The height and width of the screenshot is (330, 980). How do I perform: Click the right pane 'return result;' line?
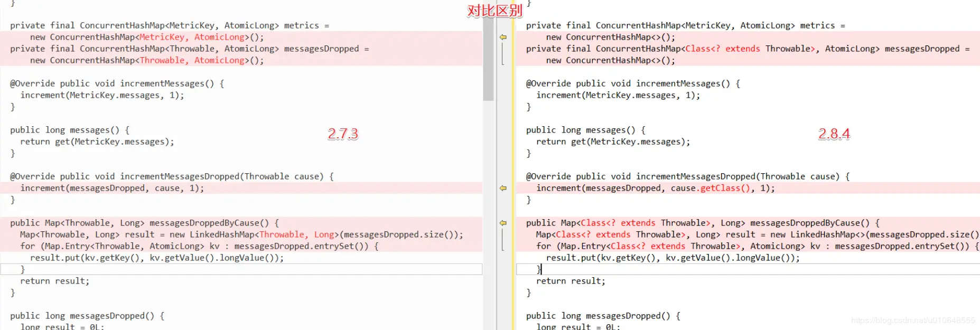tap(571, 281)
